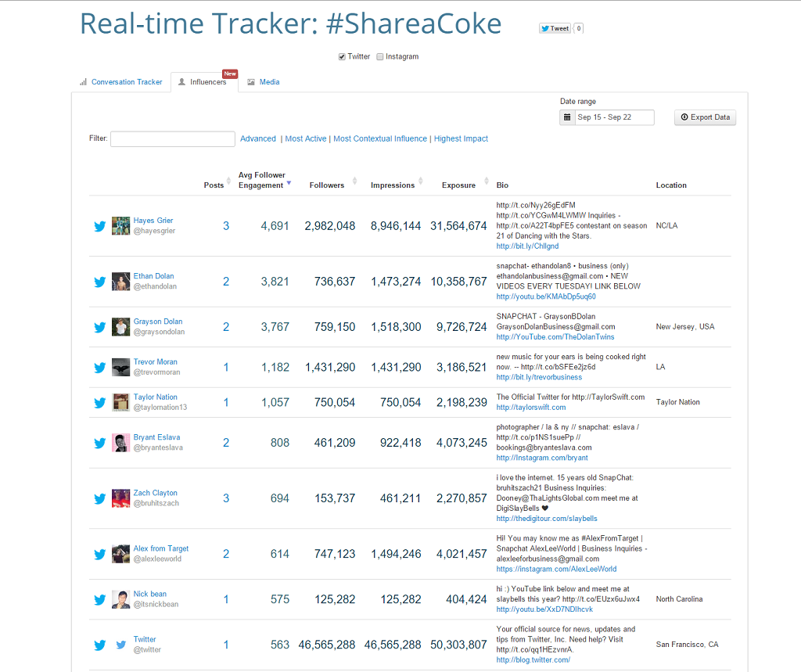Focus the Filter text field
The height and width of the screenshot is (672, 801).
click(x=173, y=139)
